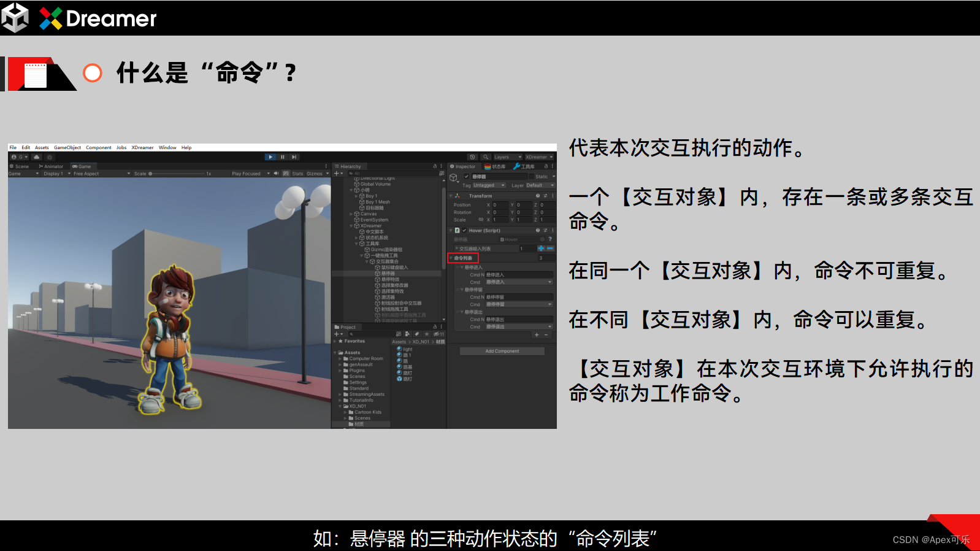Open the XDreamer menu

[x=142, y=148]
